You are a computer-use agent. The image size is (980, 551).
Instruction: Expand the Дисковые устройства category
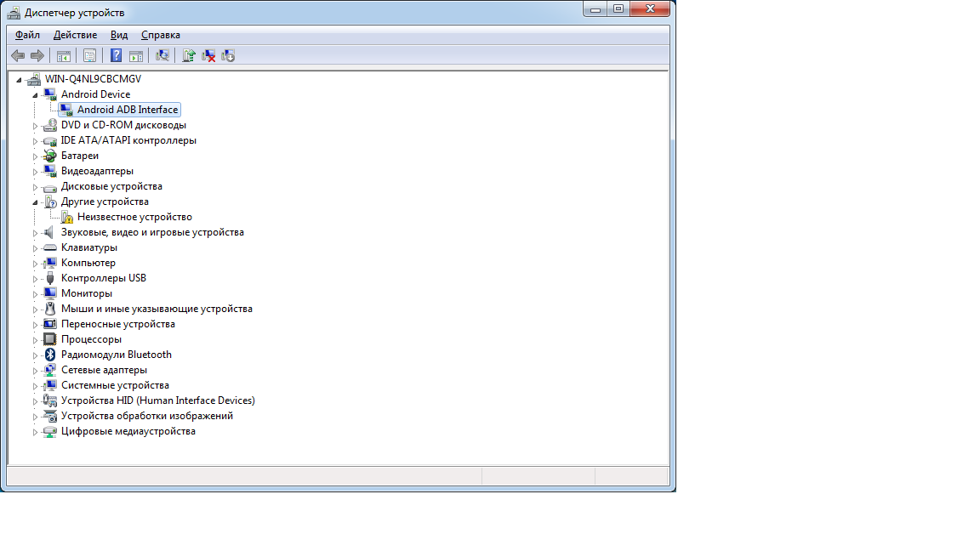tap(35, 187)
